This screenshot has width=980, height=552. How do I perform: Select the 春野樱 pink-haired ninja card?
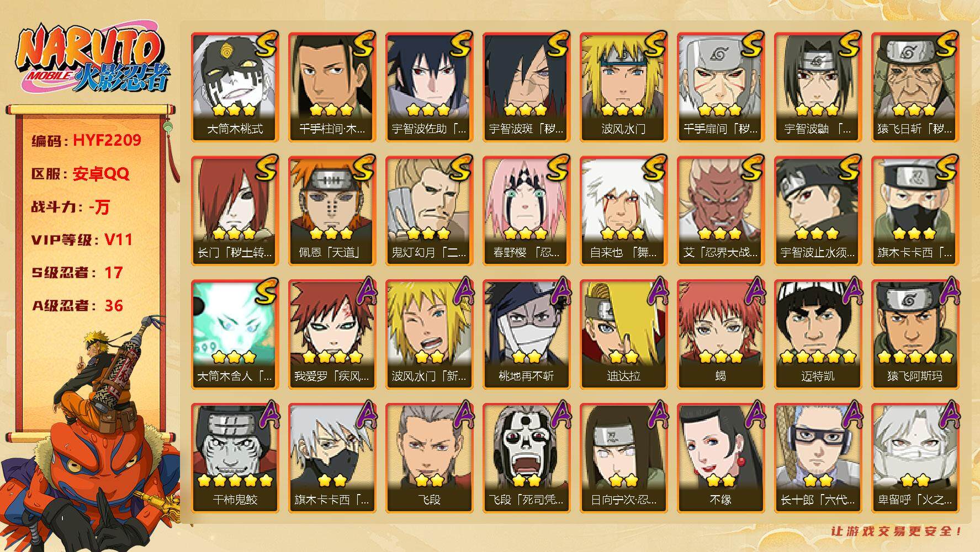click(x=527, y=210)
